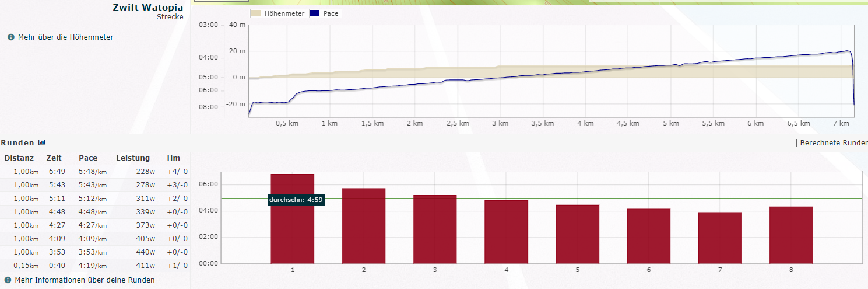Click the dark blue Pace legend swatch

point(314,13)
